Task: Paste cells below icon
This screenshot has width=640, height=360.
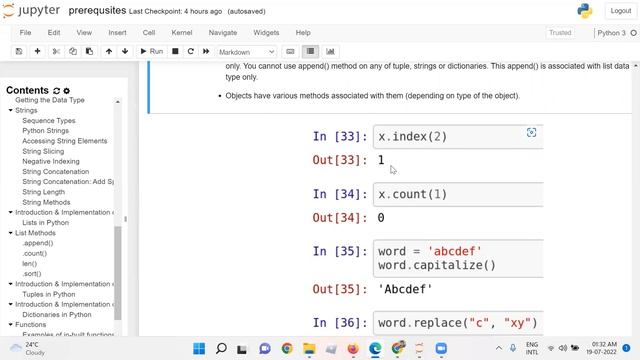Action: 89,51
